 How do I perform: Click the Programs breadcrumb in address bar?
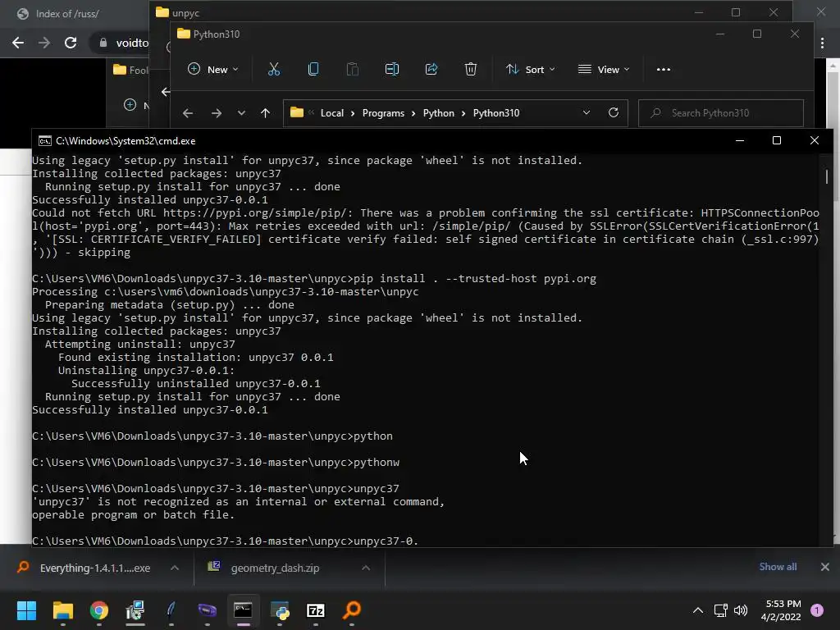tap(383, 113)
